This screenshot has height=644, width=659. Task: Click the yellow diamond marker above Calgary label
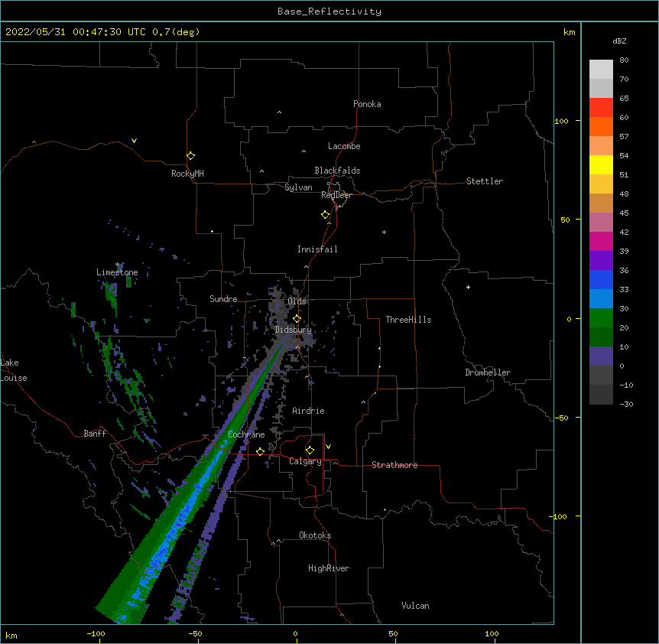point(310,450)
